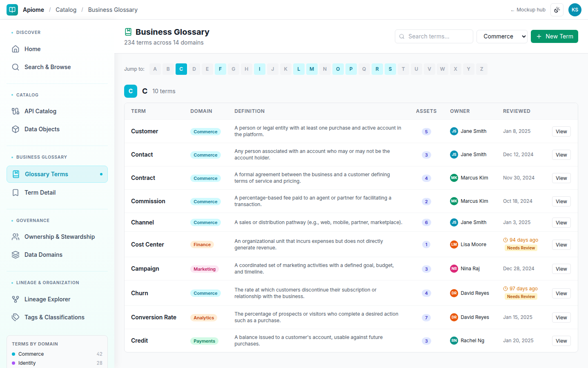This screenshot has height=368, width=588.
Task: View the Customer term
Action: 561,132
